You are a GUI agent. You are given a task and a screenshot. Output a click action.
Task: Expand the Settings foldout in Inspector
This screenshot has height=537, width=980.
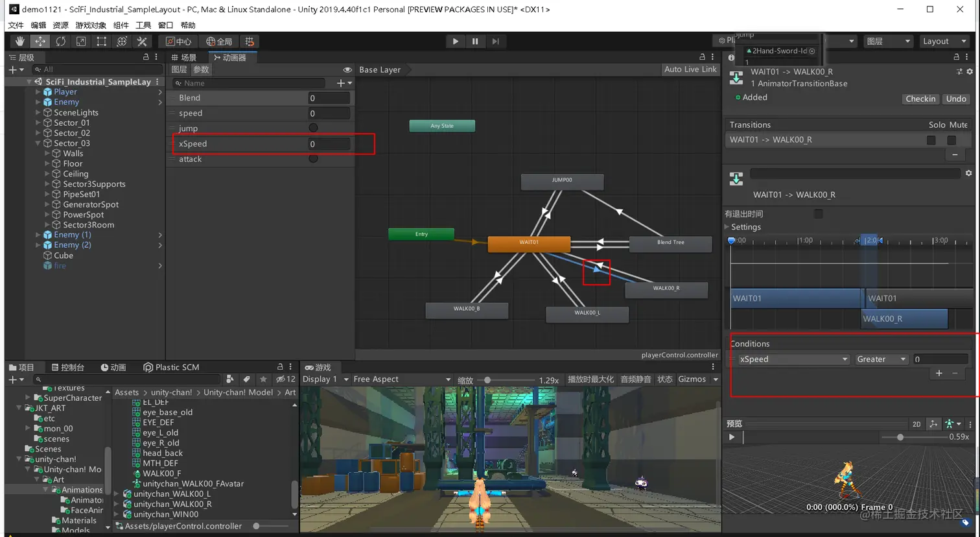point(727,227)
